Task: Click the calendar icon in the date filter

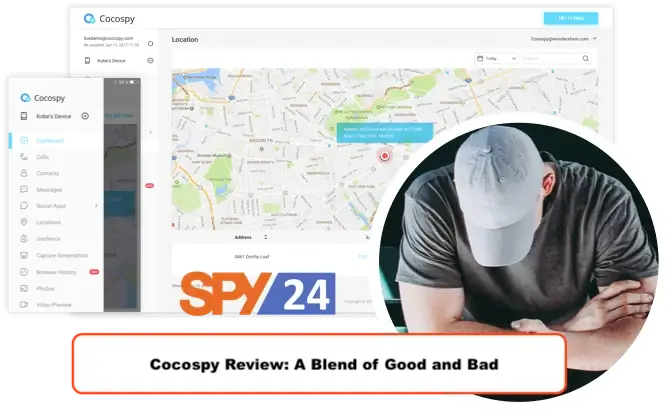Action: pos(480,58)
